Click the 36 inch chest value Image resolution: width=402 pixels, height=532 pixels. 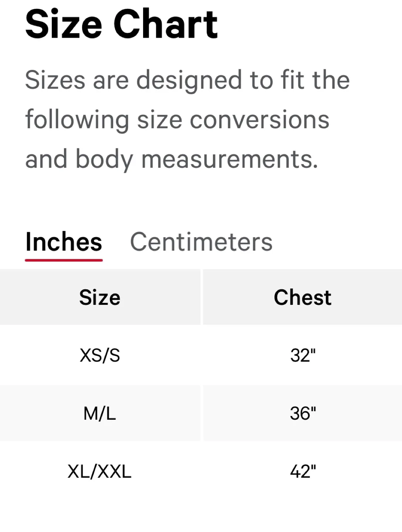pyautogui.click(x=302, y=413)
